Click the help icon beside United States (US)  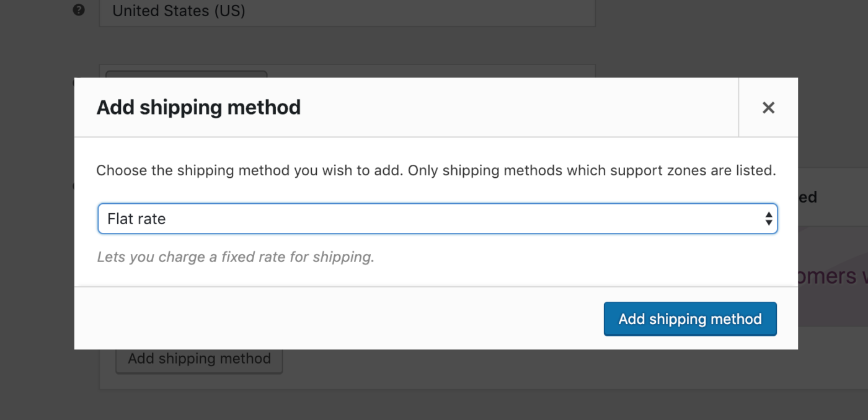(x=78, y=9)
